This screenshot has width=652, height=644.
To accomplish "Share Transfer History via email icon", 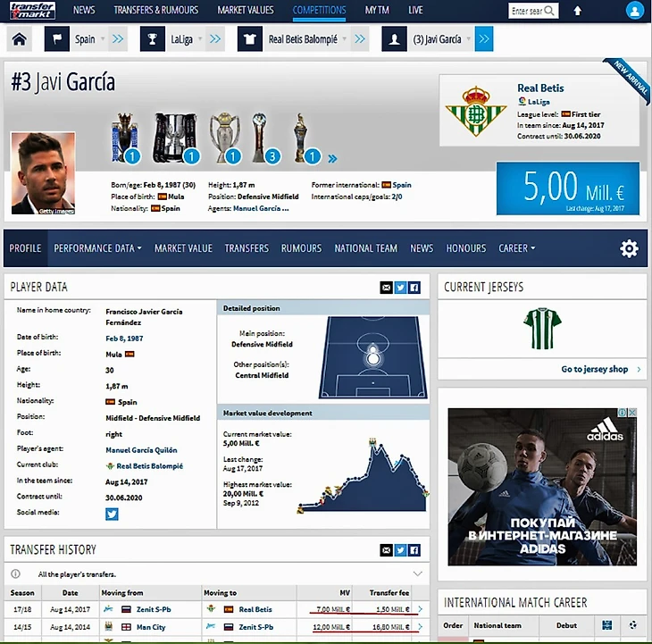I will point(387,550).
